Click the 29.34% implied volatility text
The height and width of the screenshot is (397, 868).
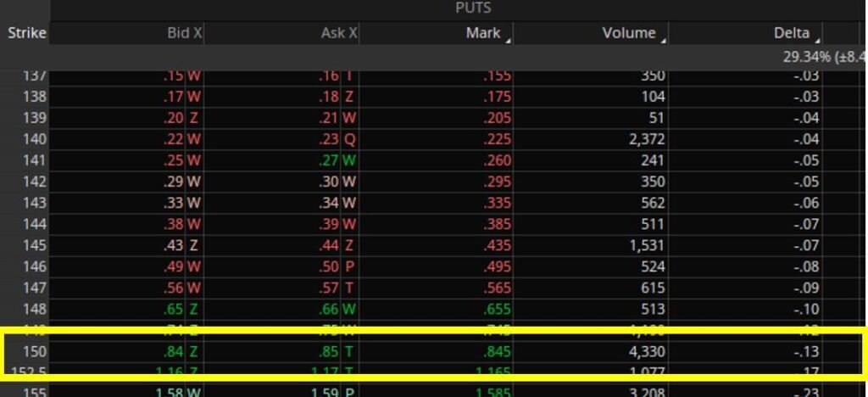click(x=810, y=57)
